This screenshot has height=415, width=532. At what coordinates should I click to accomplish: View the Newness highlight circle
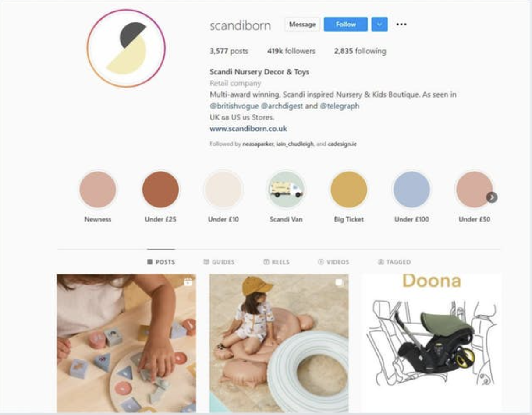click(98, 190)
